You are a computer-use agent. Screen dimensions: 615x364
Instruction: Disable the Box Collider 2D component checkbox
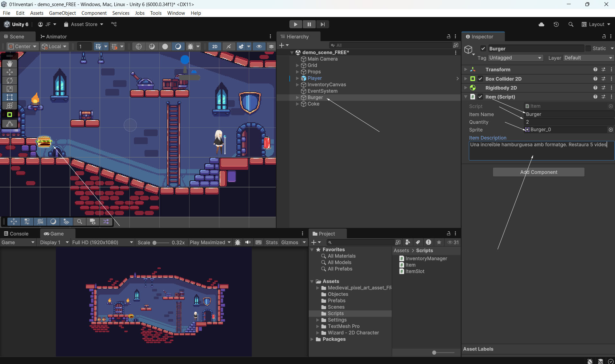[480, 79]
